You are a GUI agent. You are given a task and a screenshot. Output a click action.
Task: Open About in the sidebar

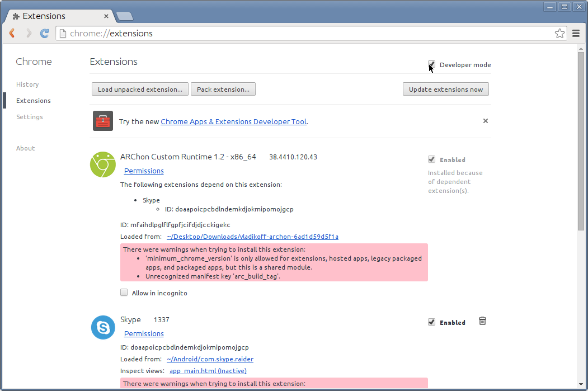[x=26, y=148]
